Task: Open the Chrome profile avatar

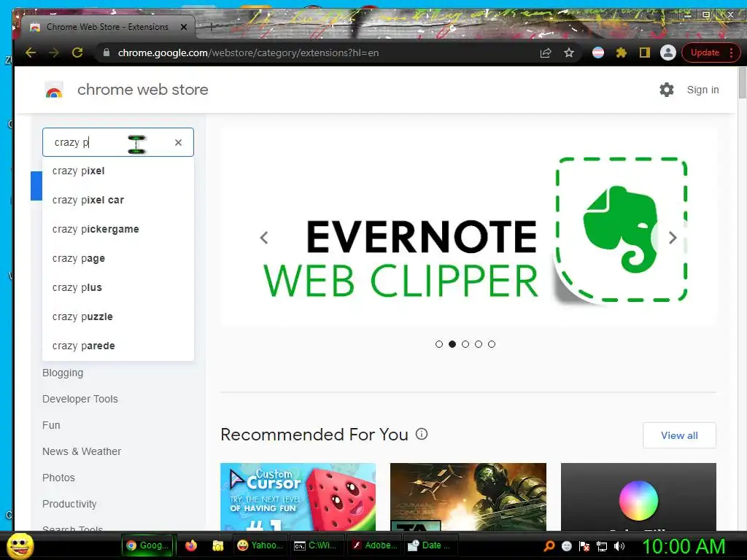Action: click(x=668, y=52)
